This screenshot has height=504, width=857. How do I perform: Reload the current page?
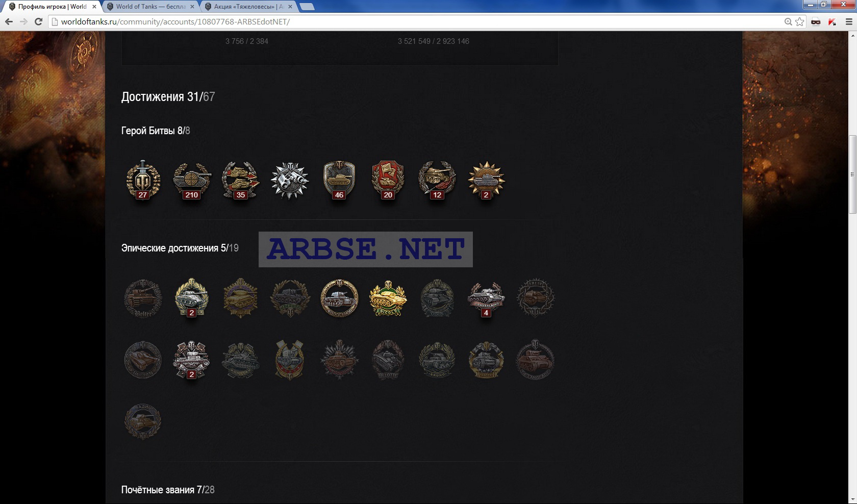click(38, 21)
